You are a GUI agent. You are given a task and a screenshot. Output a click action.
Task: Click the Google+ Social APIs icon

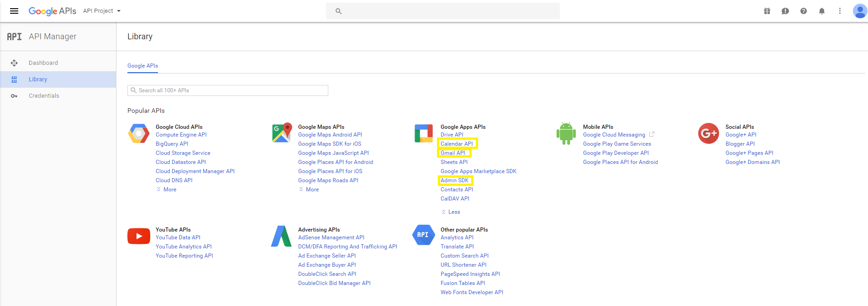click(709, 133)
